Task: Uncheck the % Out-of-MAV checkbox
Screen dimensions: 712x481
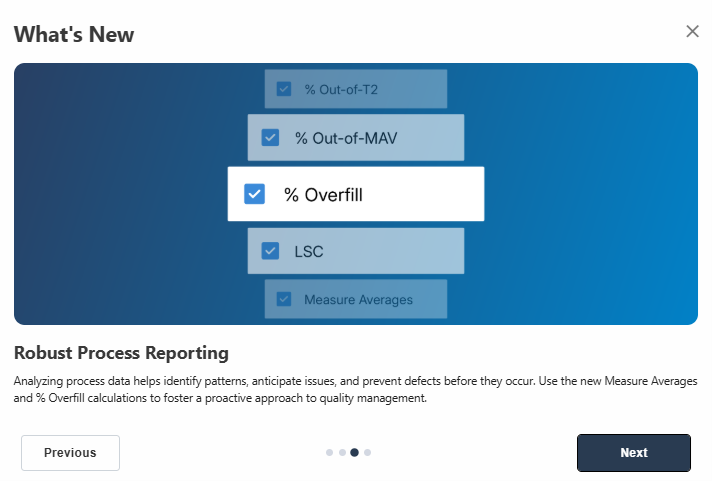Action: 270,138
